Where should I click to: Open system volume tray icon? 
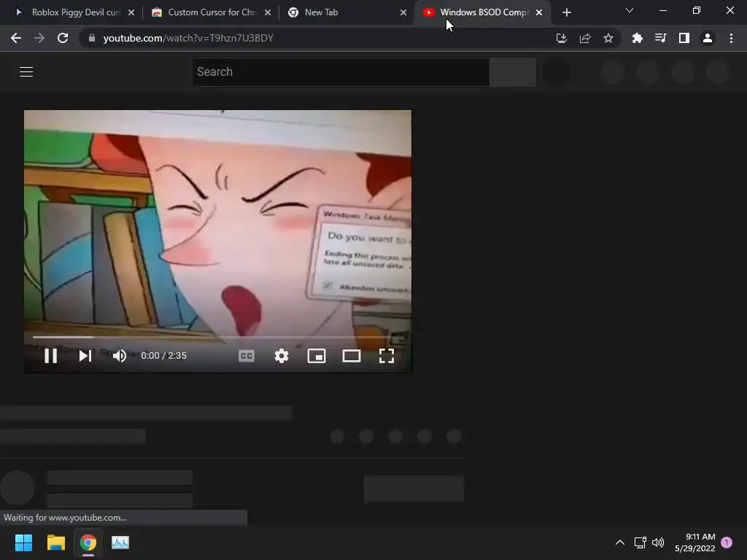click(x=659, y=542)
